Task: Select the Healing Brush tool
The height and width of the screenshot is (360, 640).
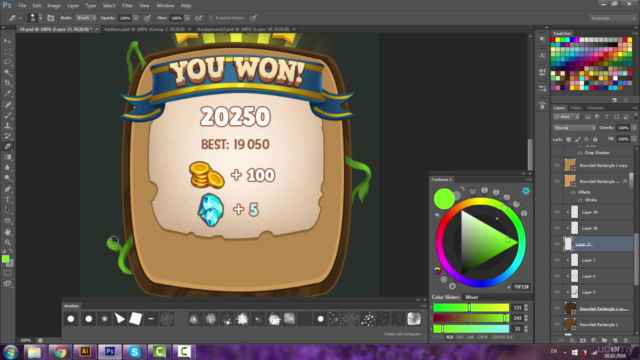Action: click(8, 104)
